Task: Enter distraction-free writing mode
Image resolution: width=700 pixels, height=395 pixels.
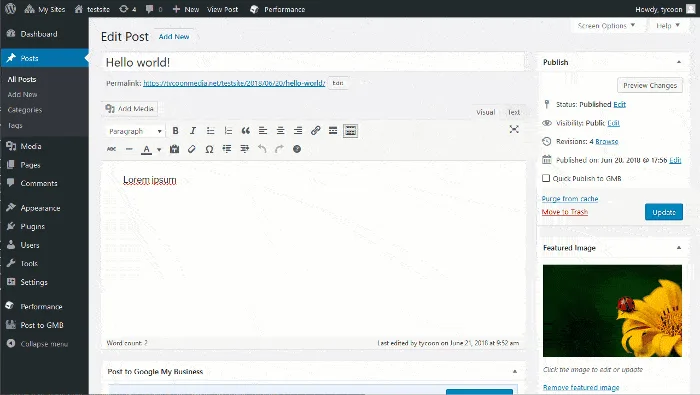Action: [514, 129]
